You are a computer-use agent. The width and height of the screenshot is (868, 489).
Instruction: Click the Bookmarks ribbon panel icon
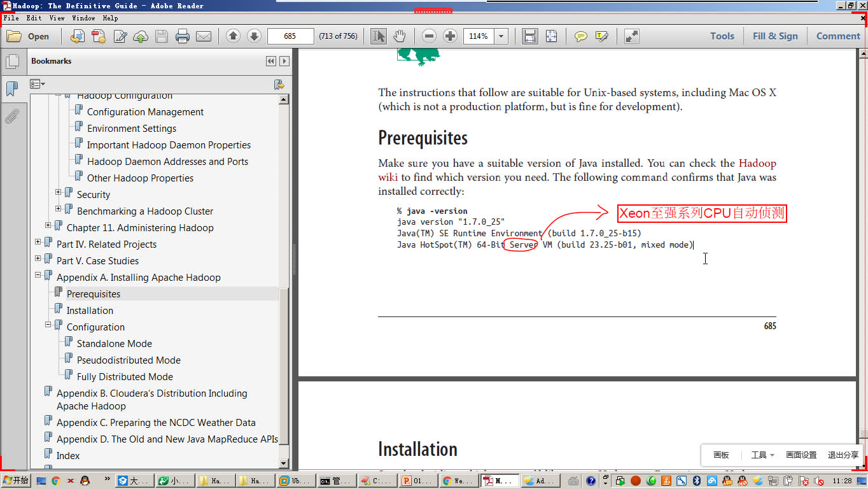pyautogui.click(x=12, y=89)
